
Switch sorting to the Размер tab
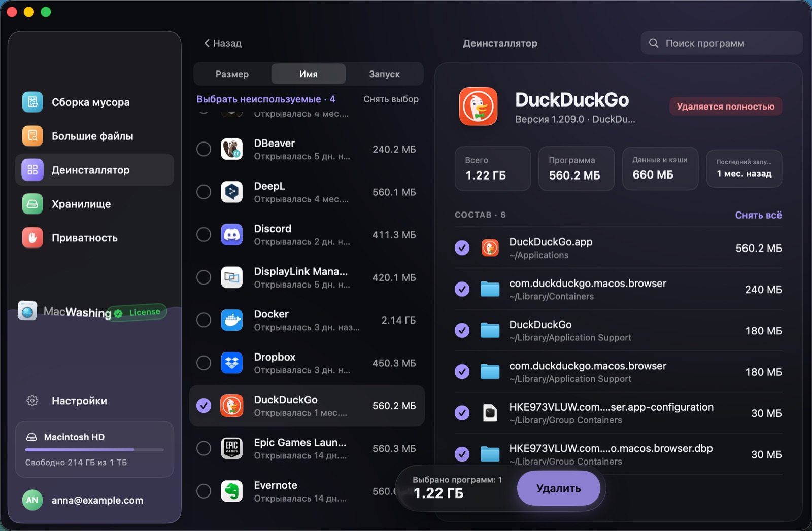[232, 74]
